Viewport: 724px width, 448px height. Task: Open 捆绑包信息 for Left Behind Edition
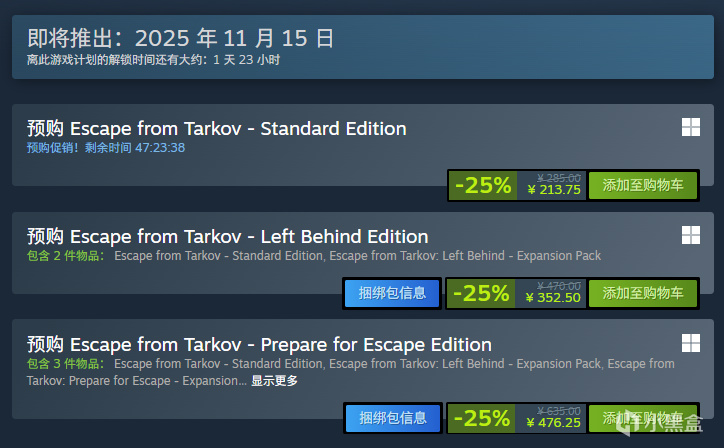392,293
